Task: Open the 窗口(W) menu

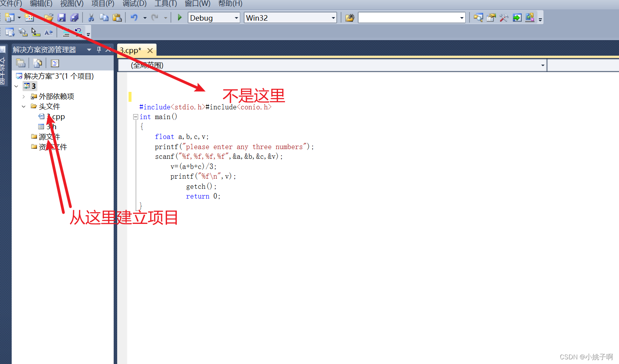Action: [x=198, y=4]
